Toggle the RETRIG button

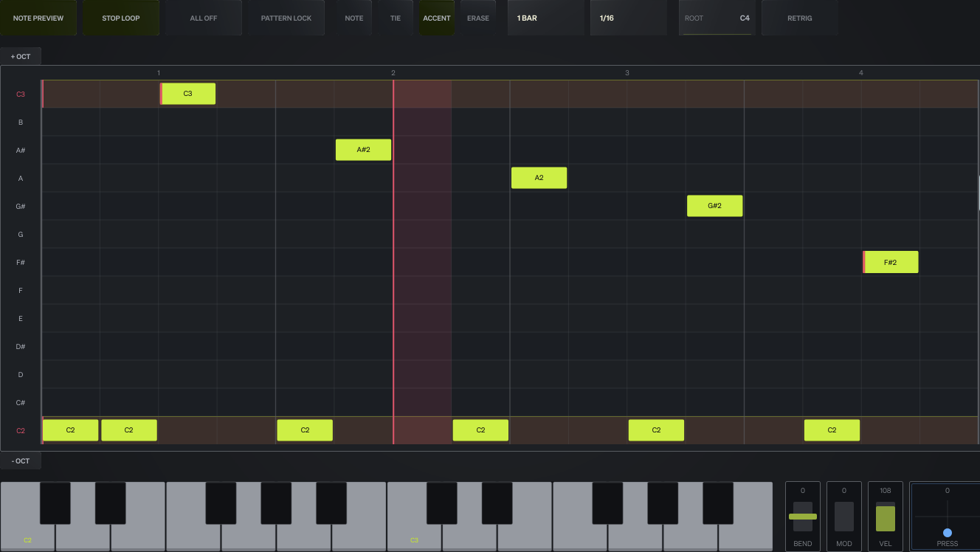[800, 18]
